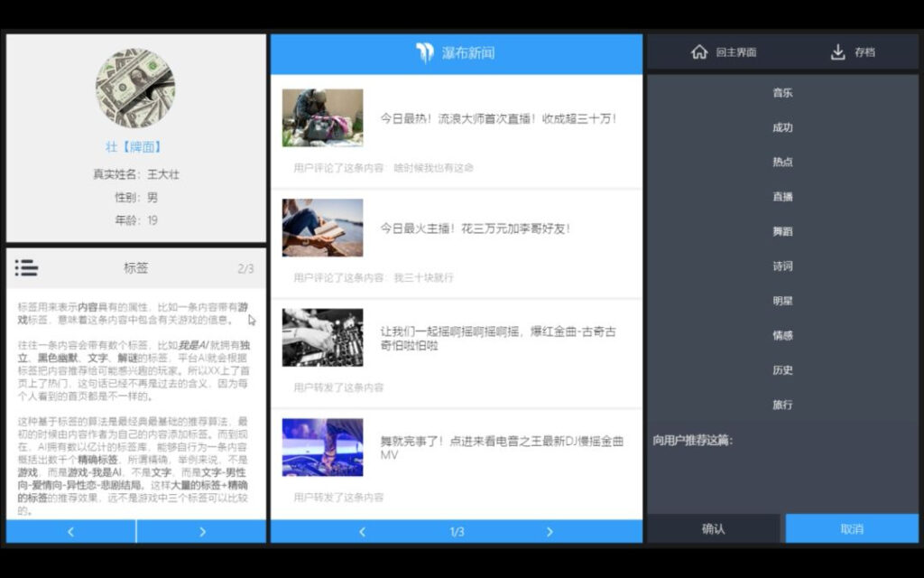Click username 壮【牌面】
Viewport: 924px width, 578px height.
pyautogui.click(x=134, y=147)
